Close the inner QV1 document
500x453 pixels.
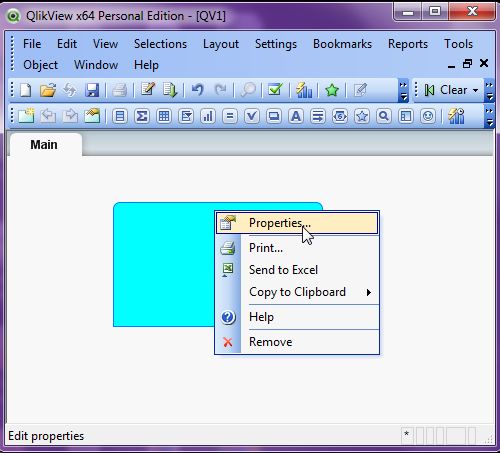pyautogui.click(x=484, y=63)
